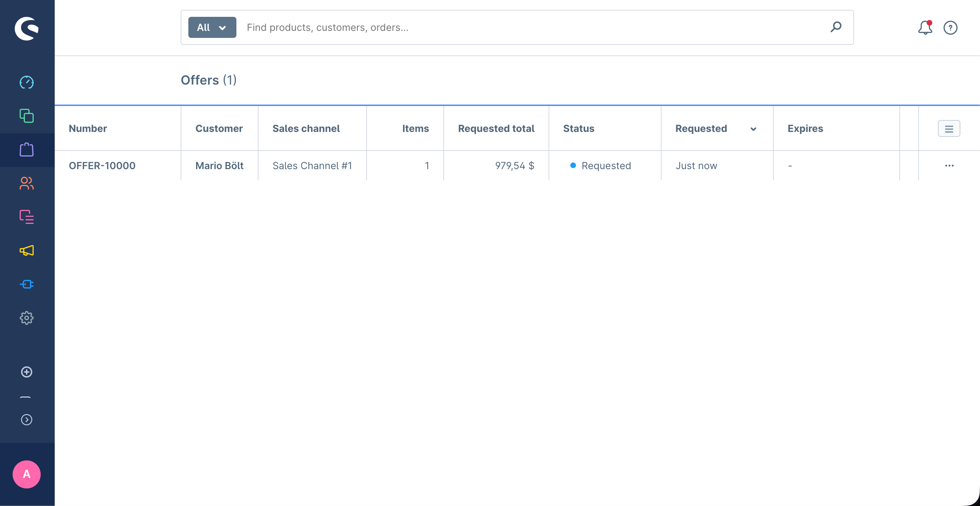Click the search magnifier icon

pyautogui.click(x=836, y=27)
